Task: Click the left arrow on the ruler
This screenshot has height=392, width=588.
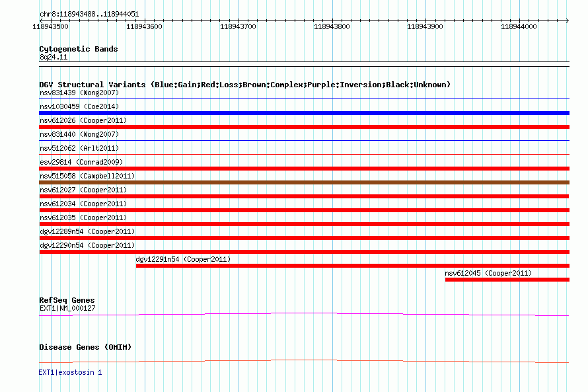Action: (x=41, y=20)
